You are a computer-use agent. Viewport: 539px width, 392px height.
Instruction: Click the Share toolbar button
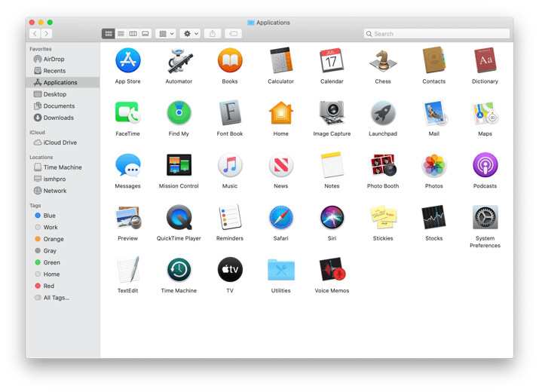tap(213, 34)
